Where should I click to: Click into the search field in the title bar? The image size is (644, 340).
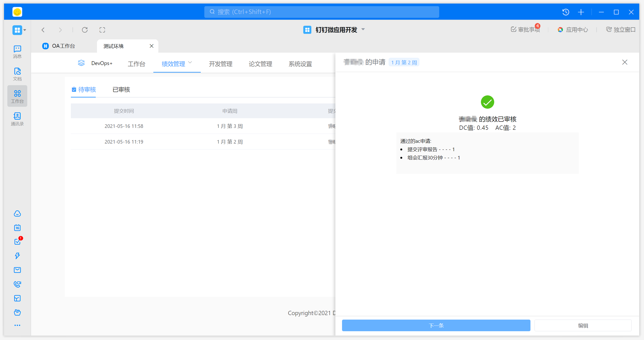(321, 12)
